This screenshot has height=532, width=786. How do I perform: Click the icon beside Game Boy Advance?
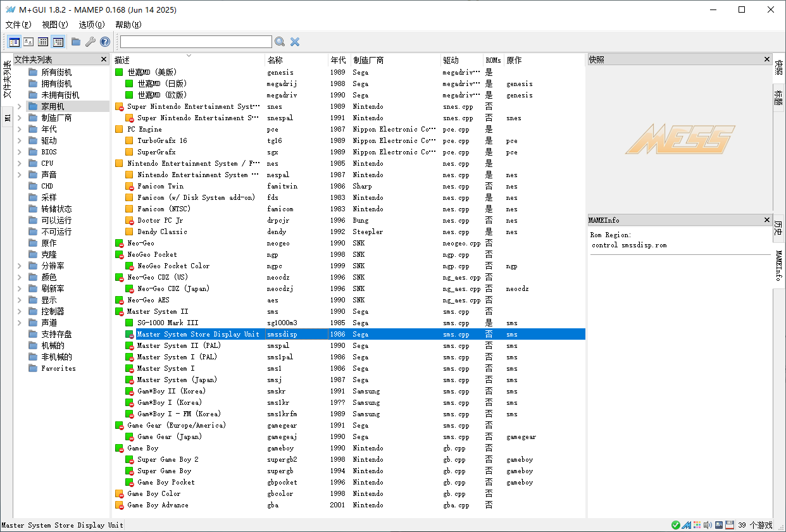[x=119, y=505]
